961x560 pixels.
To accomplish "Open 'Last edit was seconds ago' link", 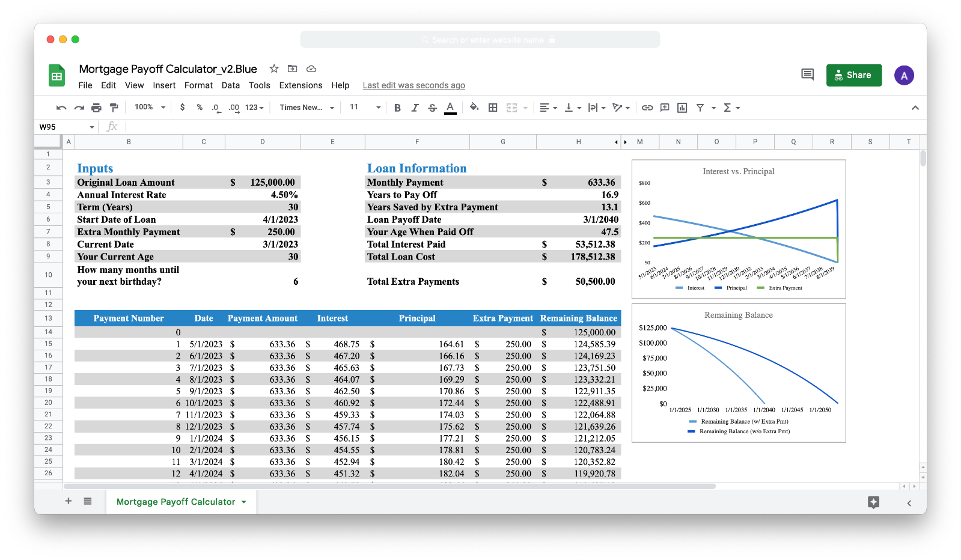I will click(x=413, y=85).
